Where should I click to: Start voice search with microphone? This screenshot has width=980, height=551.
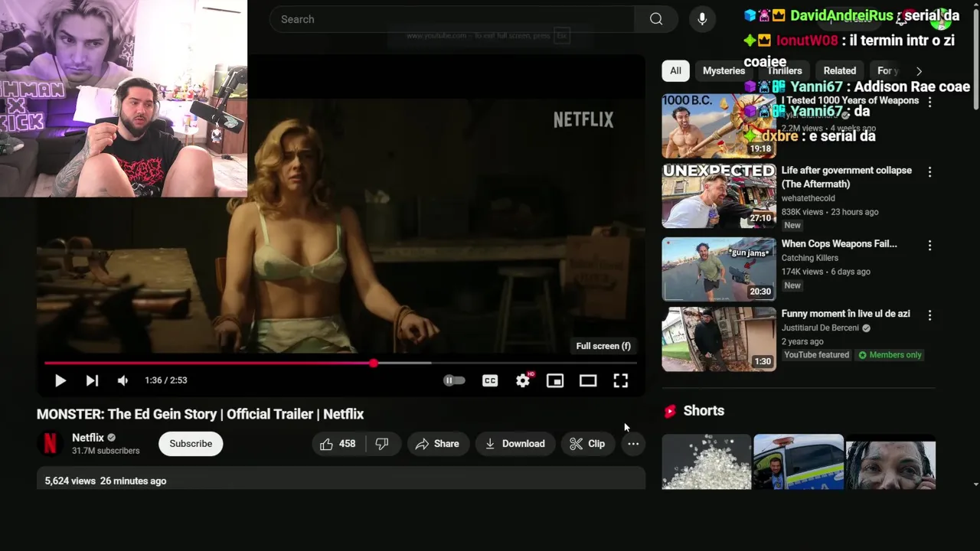pos(702,19)
